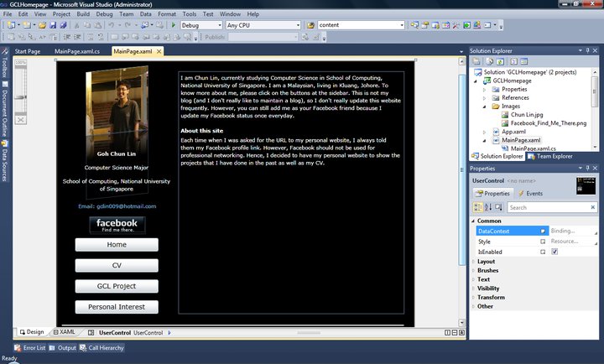Open the Toolbox side panel
Image resolution: width=604 pixels, height=364 pixels.
pos(4,66)
